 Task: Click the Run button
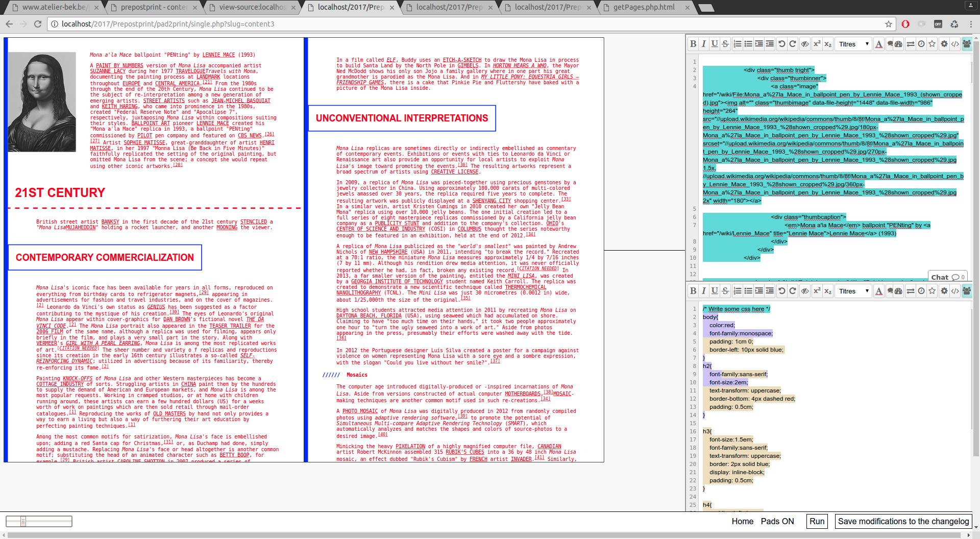pos(817,521)
